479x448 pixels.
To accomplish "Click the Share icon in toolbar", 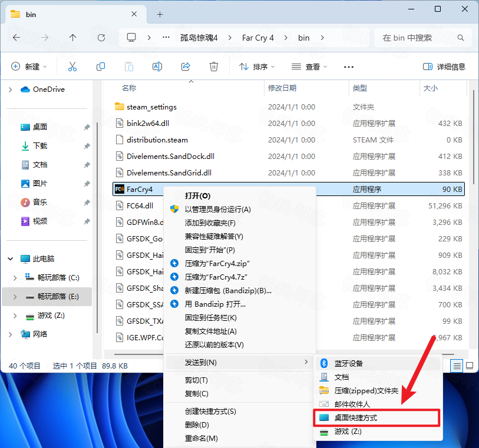I will pyautogui.click(x=186, y=67).
